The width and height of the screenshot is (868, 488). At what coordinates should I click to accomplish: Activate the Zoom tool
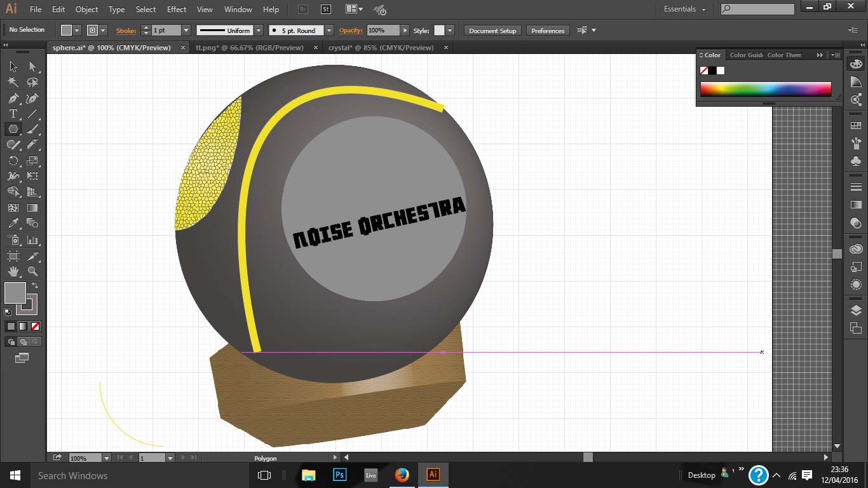coord(32,271)
